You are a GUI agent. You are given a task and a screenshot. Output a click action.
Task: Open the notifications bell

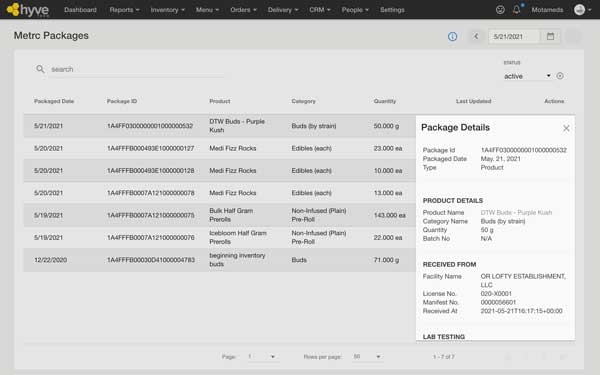tap(517, 10)
